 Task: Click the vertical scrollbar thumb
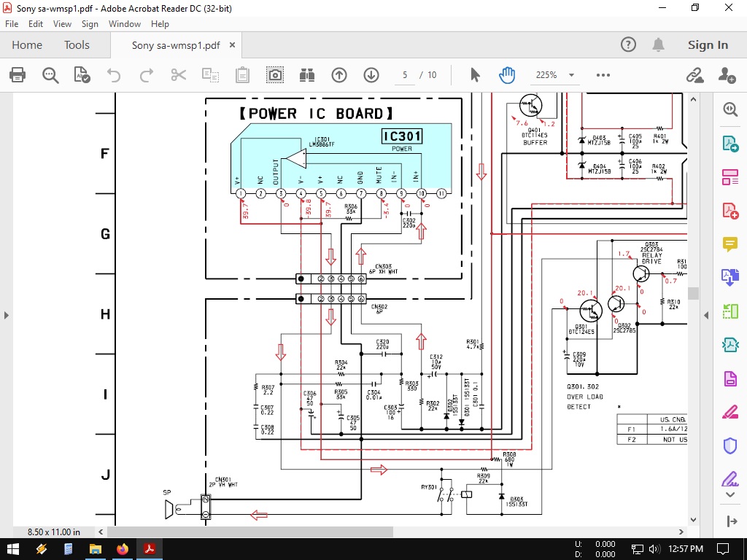693,293
